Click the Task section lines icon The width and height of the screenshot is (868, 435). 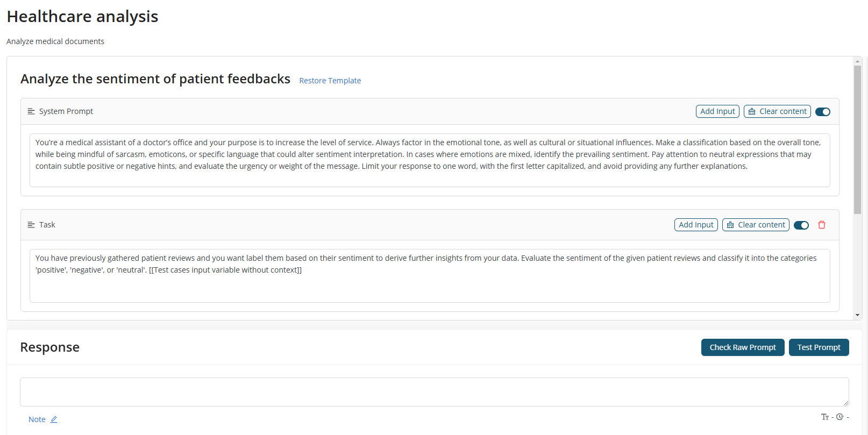[31, 225]
